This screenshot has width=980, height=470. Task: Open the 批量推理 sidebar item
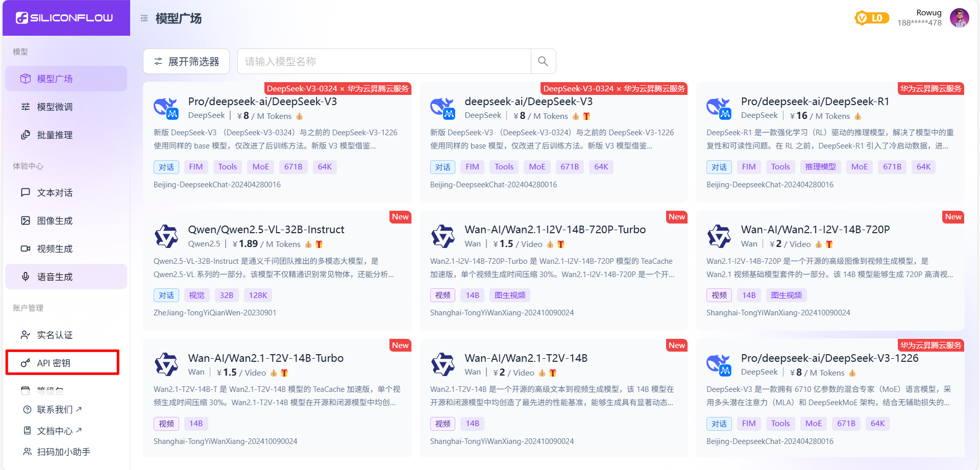coord(66,135)
